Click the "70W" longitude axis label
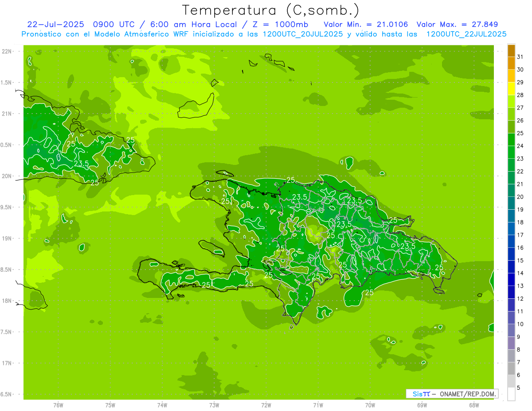532x411 pixels. click(x=370, y=405)
